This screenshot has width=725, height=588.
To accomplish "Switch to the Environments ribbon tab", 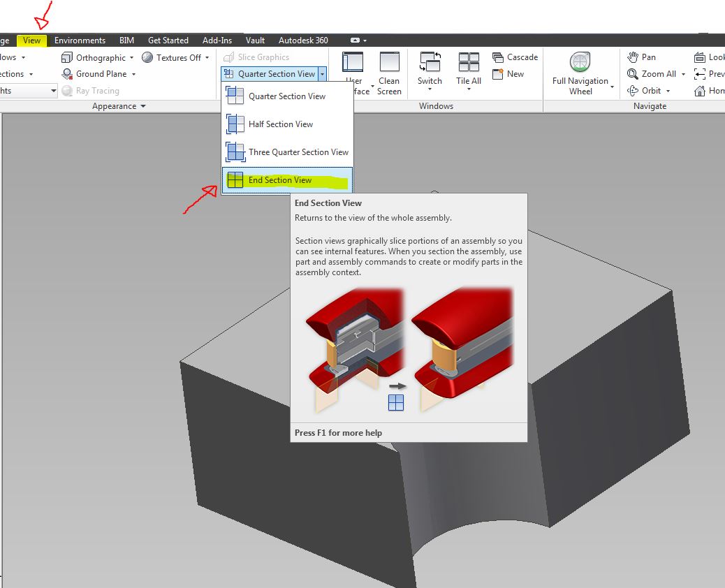I will point(80,40).
